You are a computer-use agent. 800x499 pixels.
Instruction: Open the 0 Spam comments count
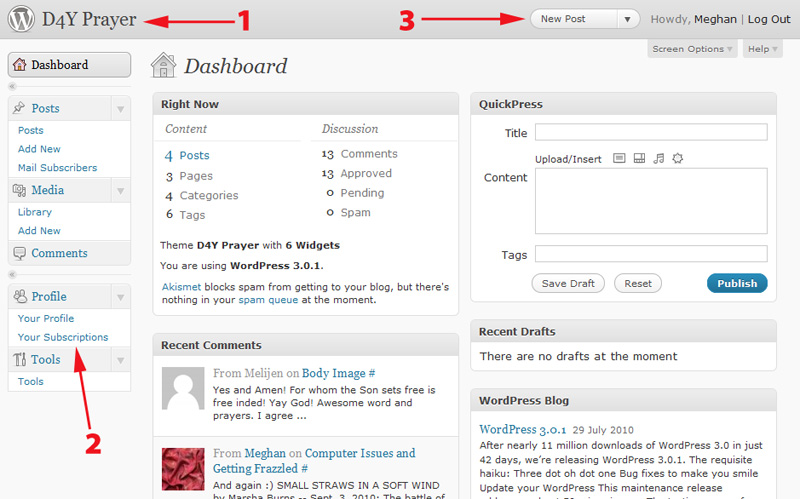point(348,212)
